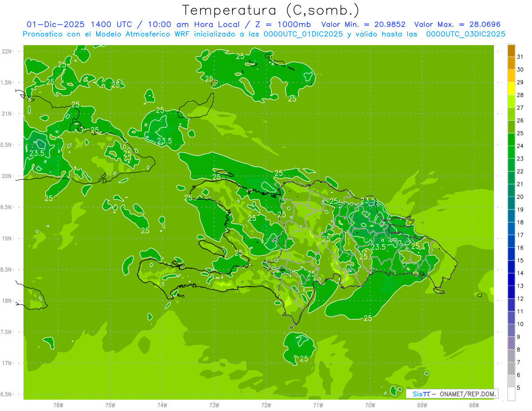Screen dimensions: 532x411
Task: Select the '73W' longitude label
Action: 214,405
